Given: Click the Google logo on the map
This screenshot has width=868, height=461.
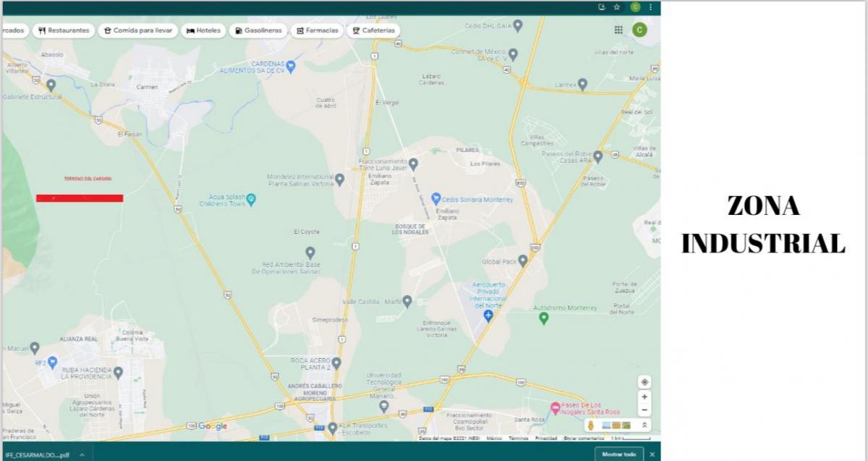Looking at the screenshot, I should pos(213,426).
